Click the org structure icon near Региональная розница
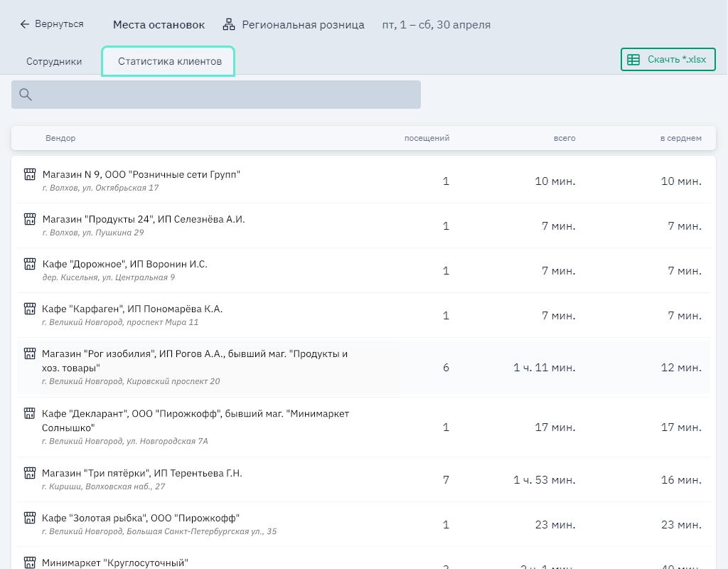Viewport: 728px width, 569px height. [x=229, y=25]
